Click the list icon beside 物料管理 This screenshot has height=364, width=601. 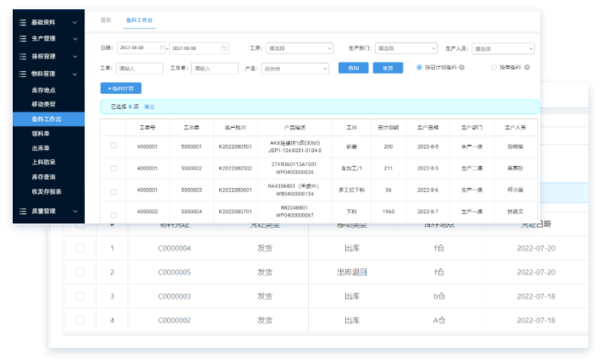(x=23, y=74)
